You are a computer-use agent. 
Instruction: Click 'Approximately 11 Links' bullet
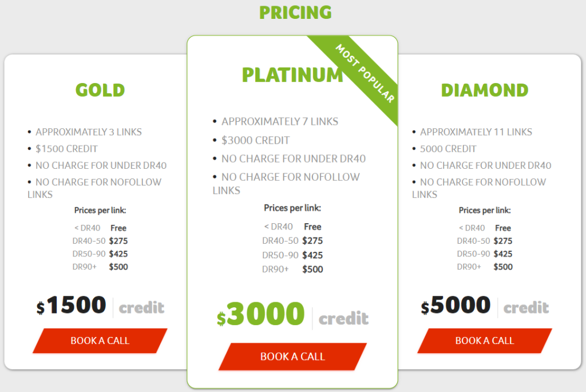pos(476,132)
